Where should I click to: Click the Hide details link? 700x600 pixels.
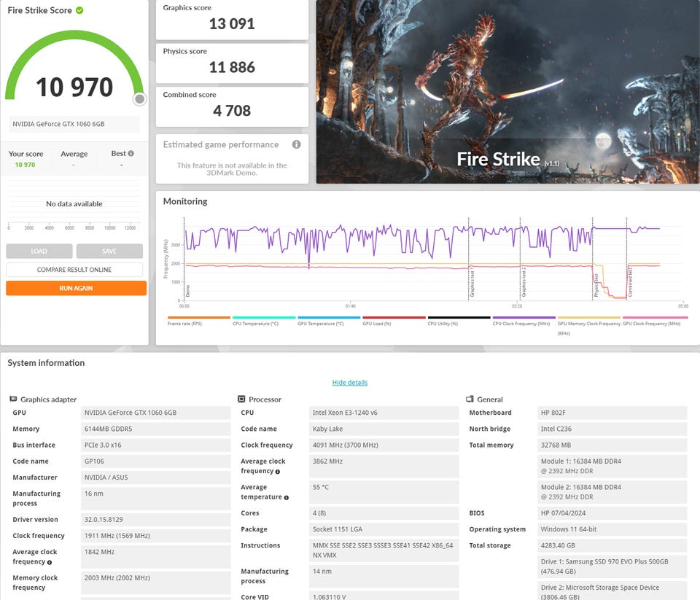tap(350, 382)
